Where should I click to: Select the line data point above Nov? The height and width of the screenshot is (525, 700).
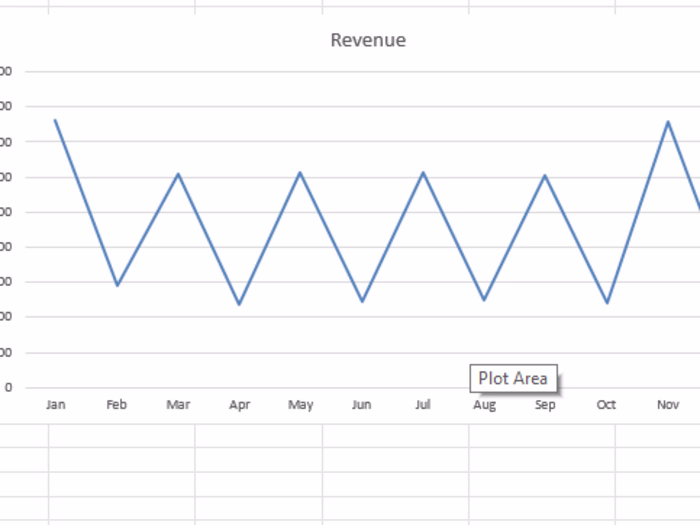click(668, 121)
